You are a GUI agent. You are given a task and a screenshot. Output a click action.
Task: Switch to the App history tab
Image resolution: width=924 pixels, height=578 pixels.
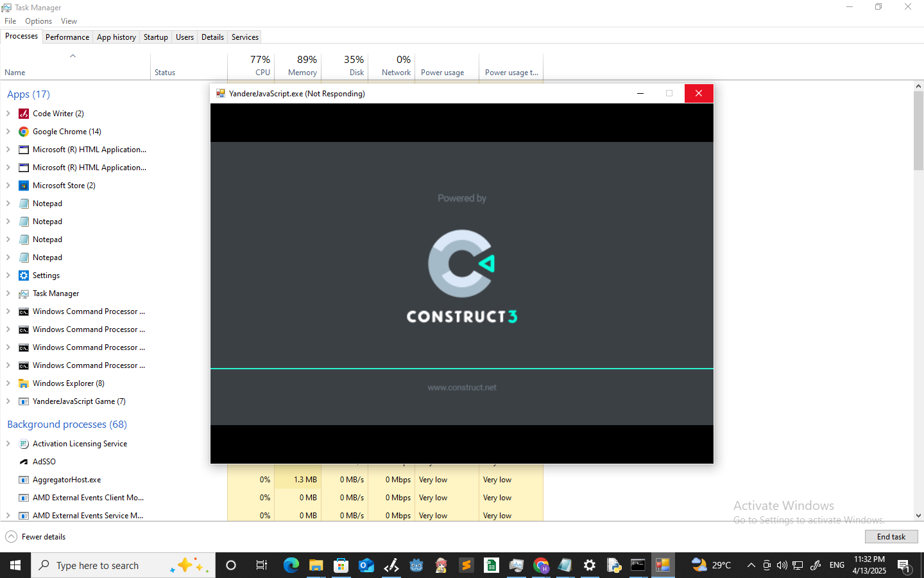pyautogui.click(x=116, y=37)
